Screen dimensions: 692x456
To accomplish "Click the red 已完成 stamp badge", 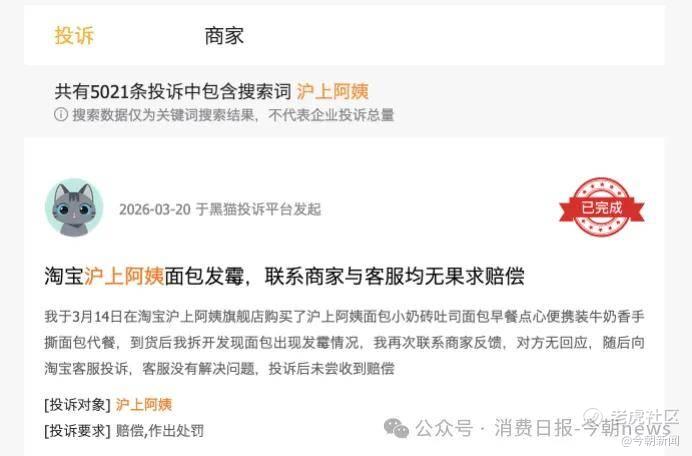I will 602,207.
